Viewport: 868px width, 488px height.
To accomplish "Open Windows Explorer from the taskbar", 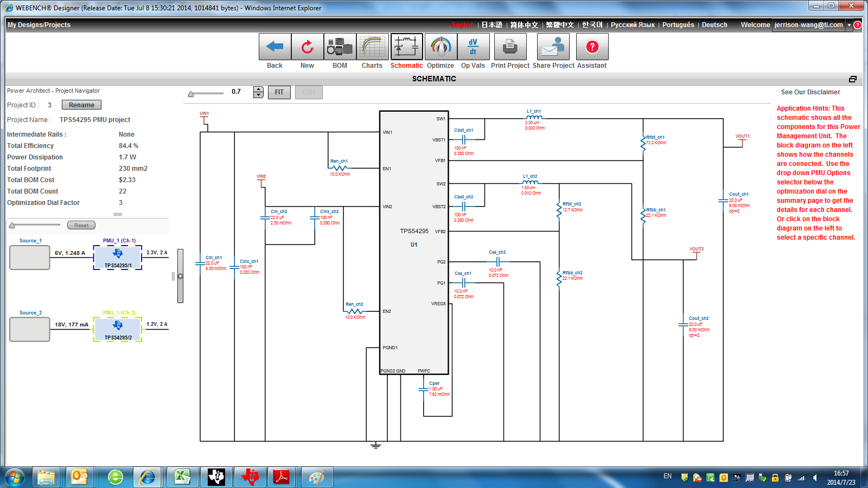I will tap(46, 478).
